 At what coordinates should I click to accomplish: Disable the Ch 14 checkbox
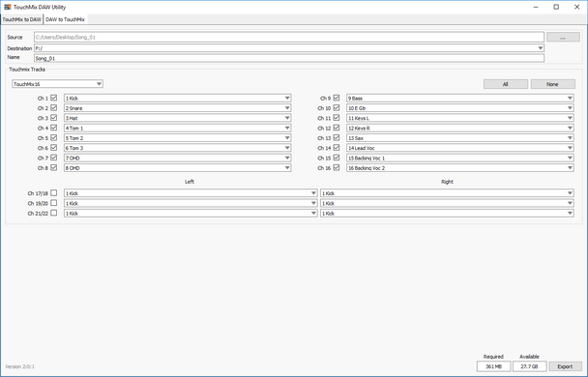tap(337, 148)
